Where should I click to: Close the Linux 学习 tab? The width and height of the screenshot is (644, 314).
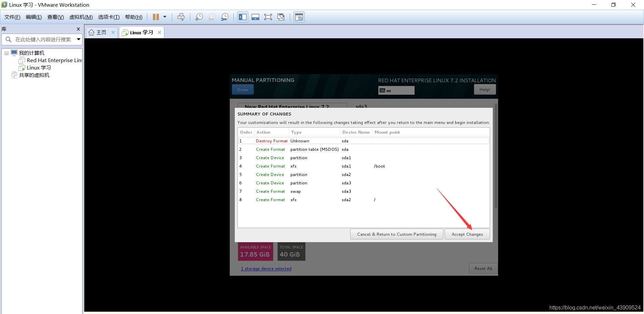pyautogui.click(x=159, y=33)
